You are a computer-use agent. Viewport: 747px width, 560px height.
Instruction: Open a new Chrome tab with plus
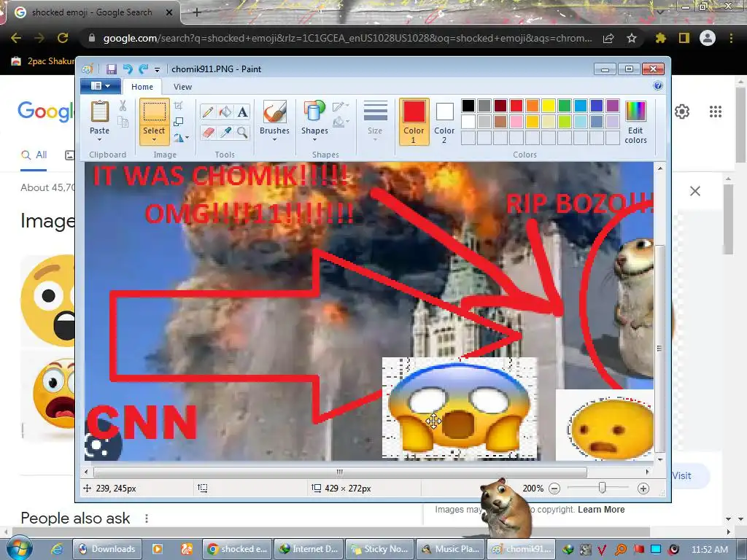coord(197,12)
